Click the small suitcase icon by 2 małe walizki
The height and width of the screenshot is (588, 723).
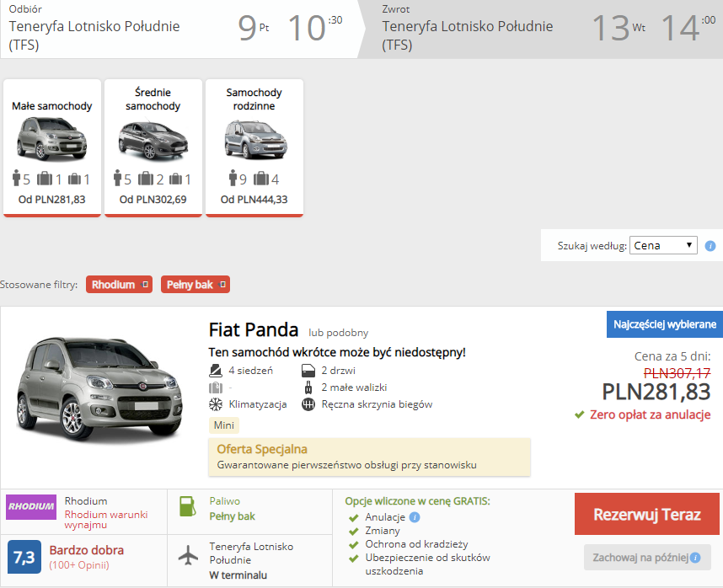coord(308,387)
